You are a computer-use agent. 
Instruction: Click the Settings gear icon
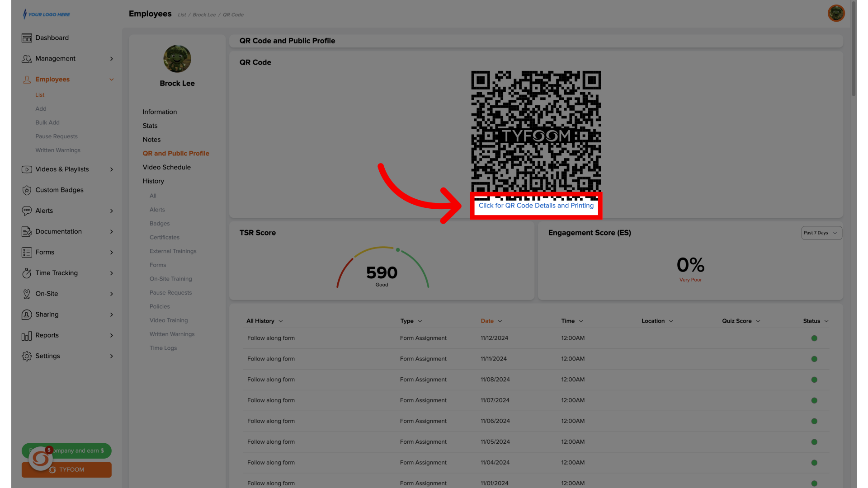point(27,356)
